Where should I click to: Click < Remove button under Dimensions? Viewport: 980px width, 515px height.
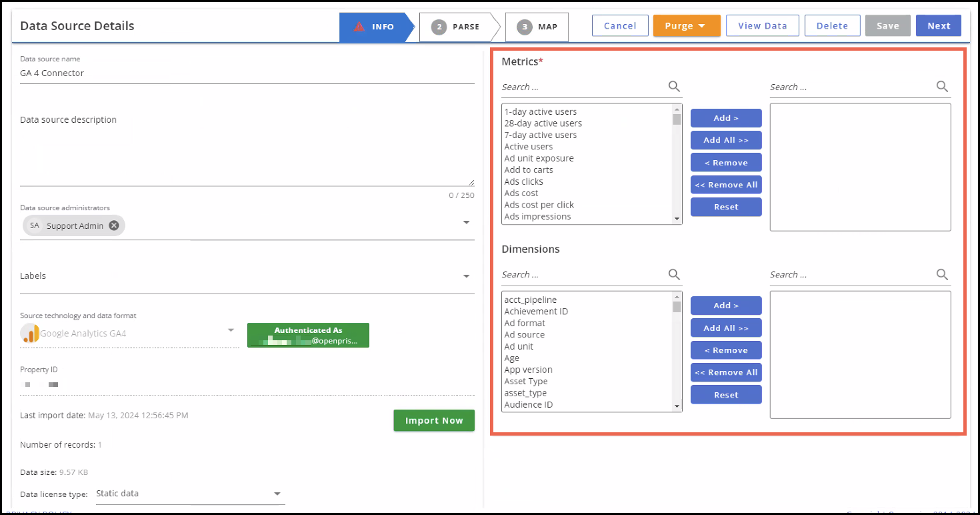point(726,350)
